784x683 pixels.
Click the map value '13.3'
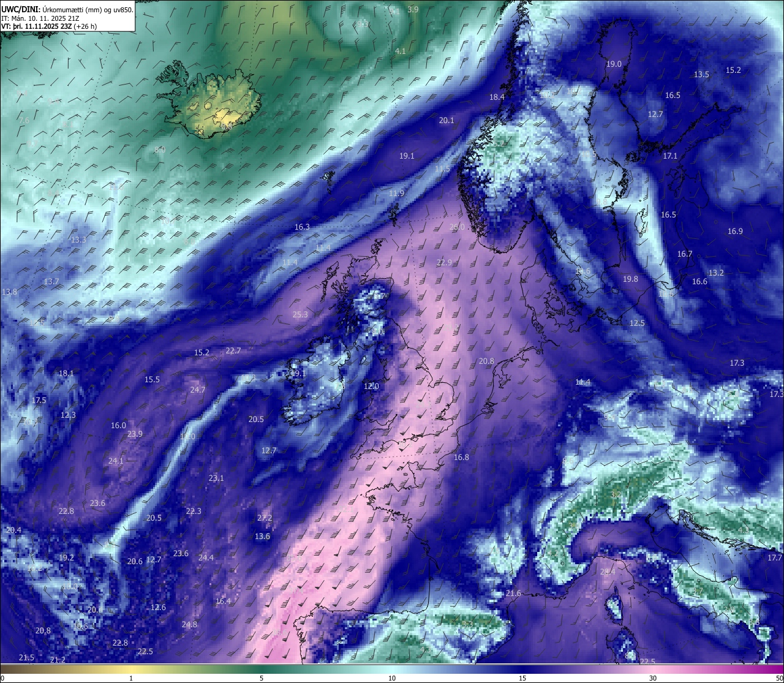coord(78,240)
